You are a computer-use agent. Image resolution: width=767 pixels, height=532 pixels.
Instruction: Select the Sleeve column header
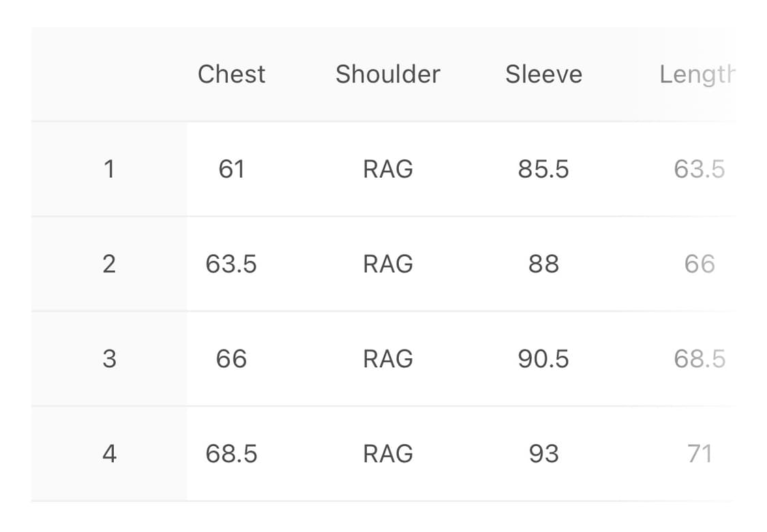[543, 74]
